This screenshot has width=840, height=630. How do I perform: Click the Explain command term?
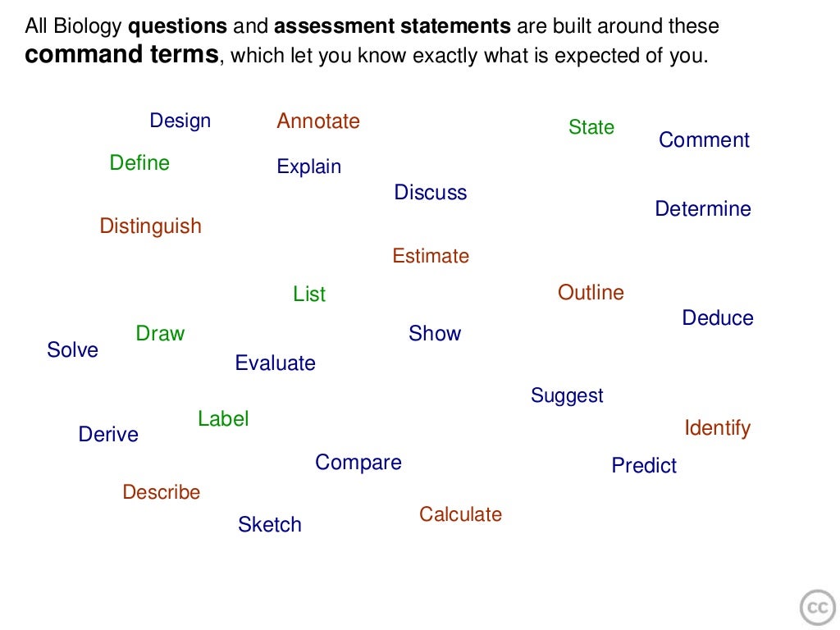(x=309, y=167)
